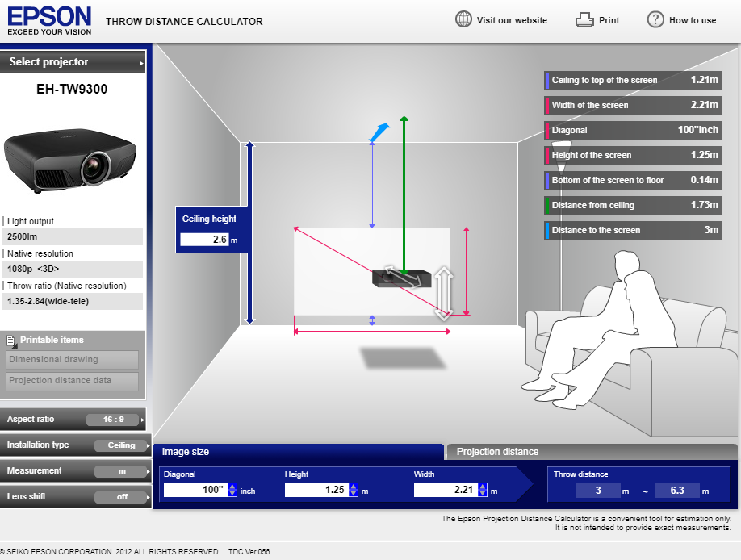The height and width of the screenshot is (560, 741).
Task: Click the Diagonal 100 inch result row
Action: tap(633, 131)
